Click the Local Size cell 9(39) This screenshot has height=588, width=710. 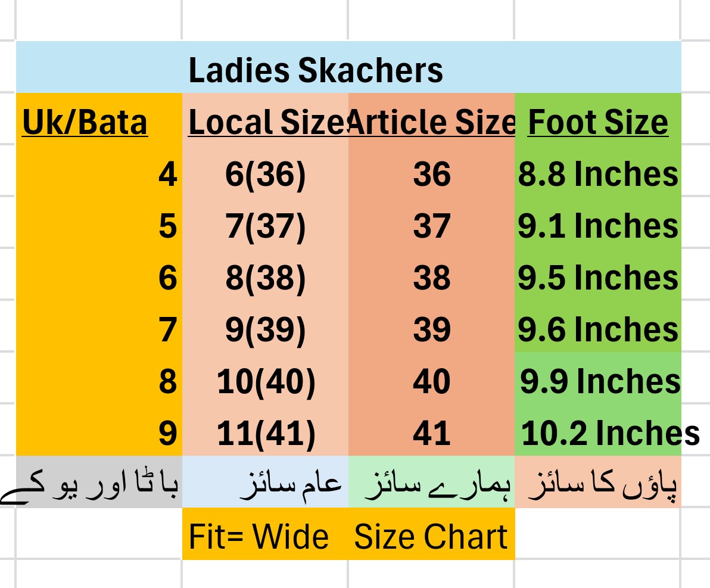click(x=265, y=330)
